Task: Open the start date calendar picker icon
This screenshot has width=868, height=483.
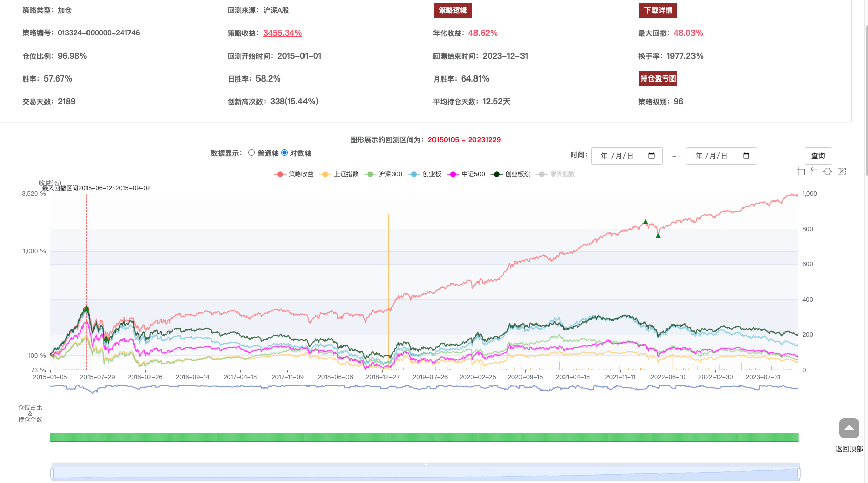Action: (652, 156)
